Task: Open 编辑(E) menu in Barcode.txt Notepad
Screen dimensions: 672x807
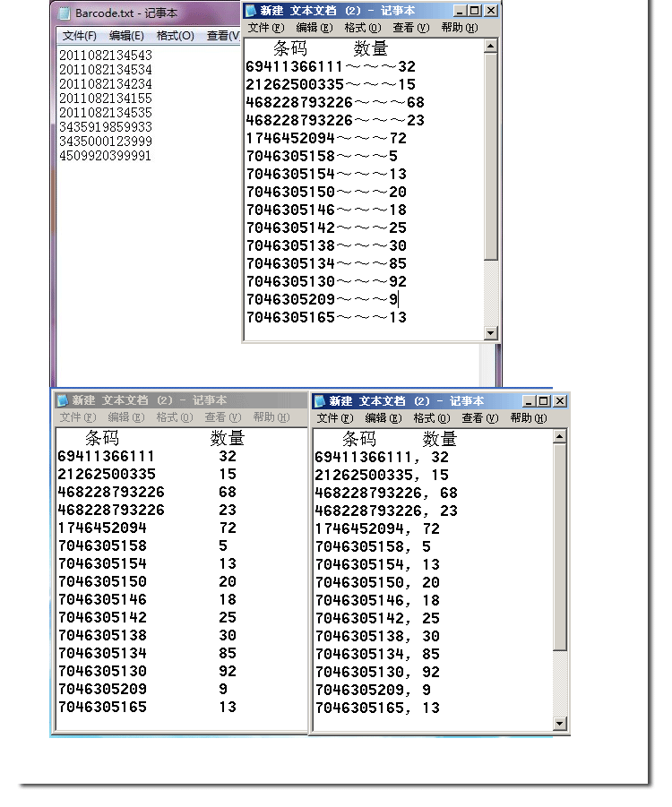Action: (x=126, y=36)
